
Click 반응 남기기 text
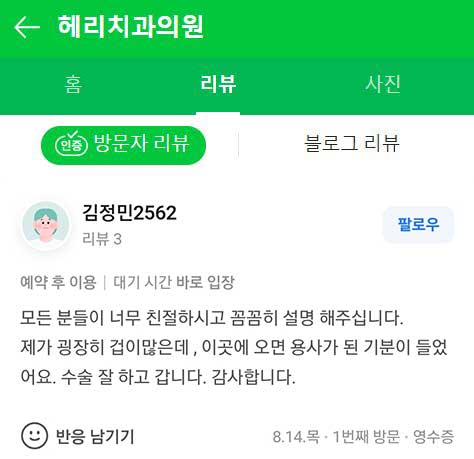95,436
